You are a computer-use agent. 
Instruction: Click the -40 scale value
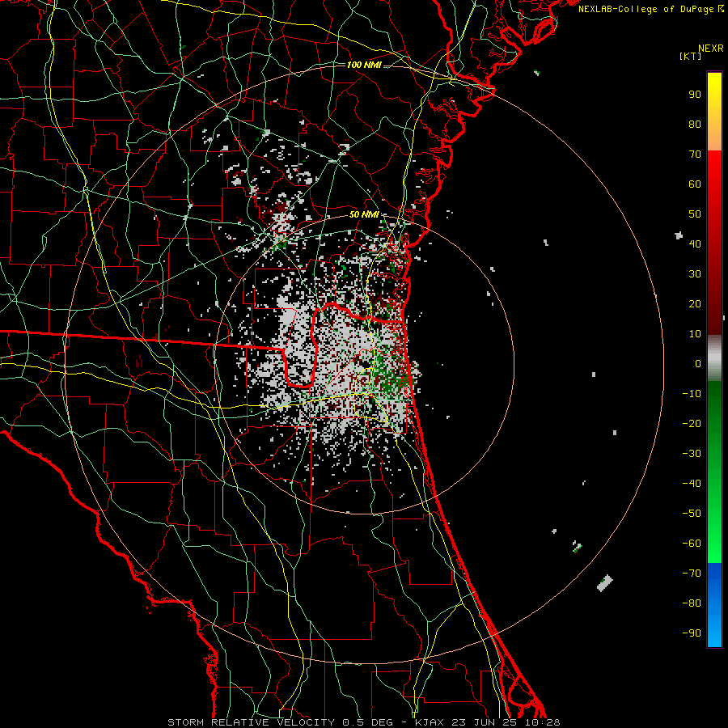click(x=692, y=484)
